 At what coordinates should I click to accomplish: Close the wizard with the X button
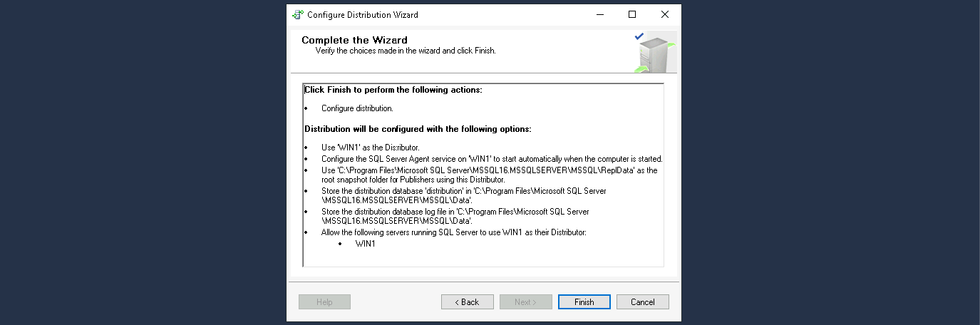[664, 14]
